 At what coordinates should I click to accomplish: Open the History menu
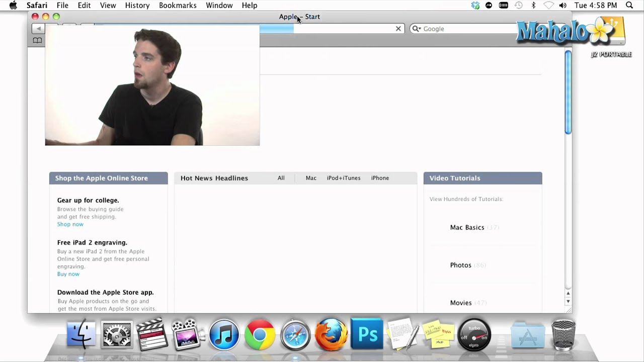(137, 5)
